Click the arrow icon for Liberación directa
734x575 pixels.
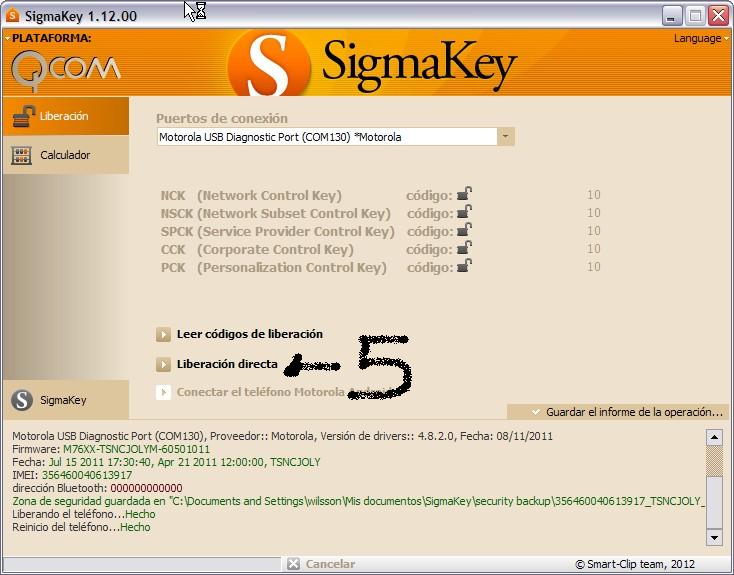coord(163,364)
